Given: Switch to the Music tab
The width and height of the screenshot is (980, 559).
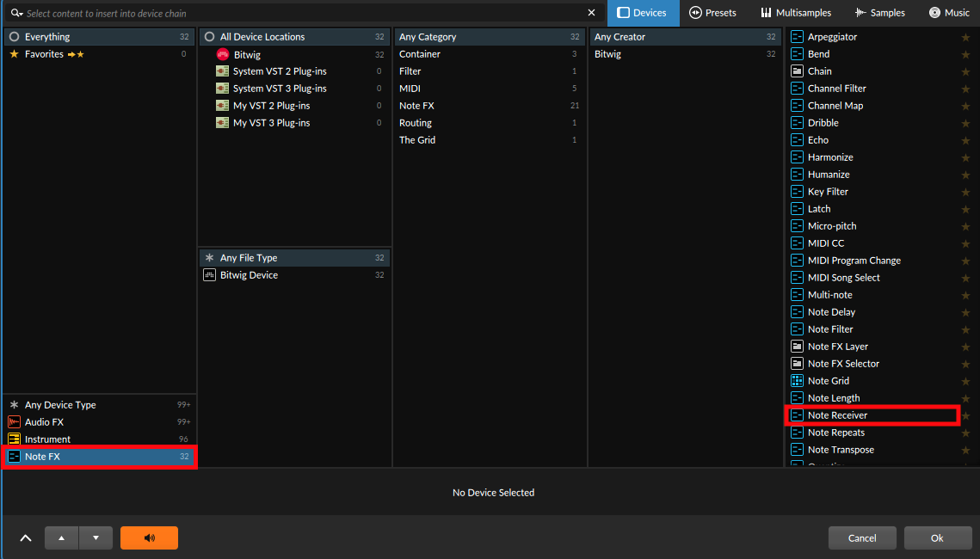Looking at the screenshot, I should point(949,13).
